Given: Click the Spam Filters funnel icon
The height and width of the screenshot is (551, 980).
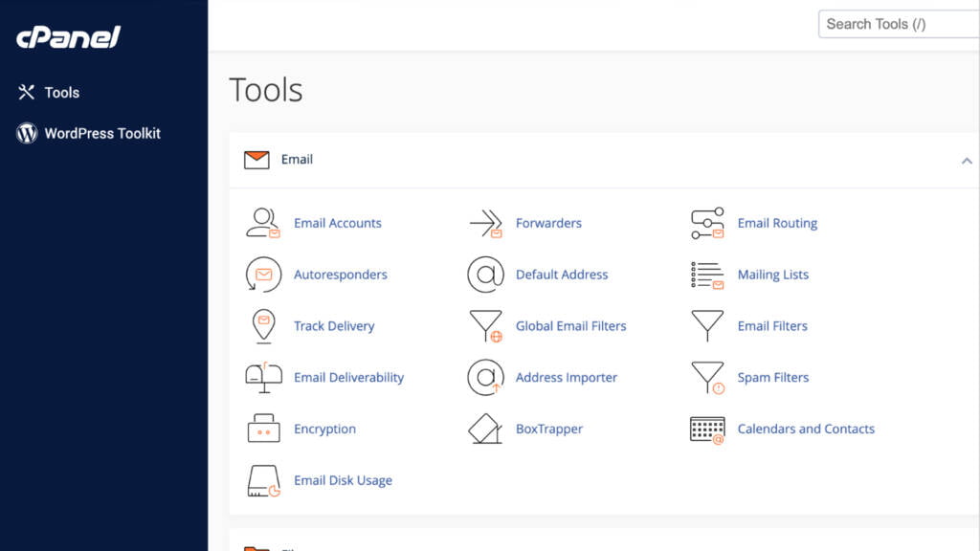Looking at the screenshot, I should pyautogui.click(x=707, y=378).
